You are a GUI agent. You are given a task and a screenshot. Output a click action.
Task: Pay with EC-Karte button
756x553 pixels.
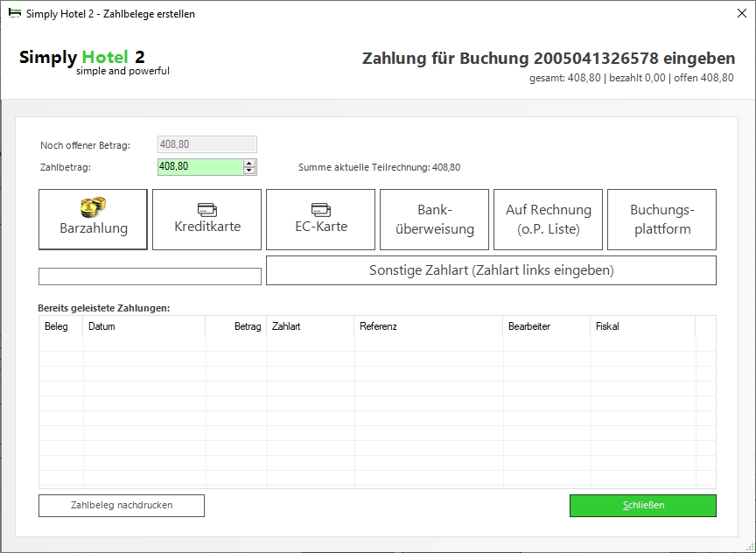[320, 220]
